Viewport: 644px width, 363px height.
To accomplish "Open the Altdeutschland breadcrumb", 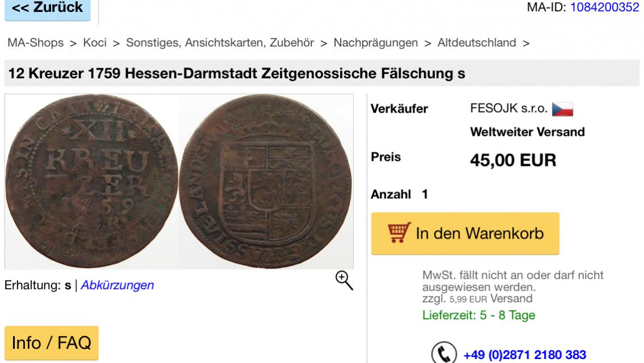I will point(477,43).
